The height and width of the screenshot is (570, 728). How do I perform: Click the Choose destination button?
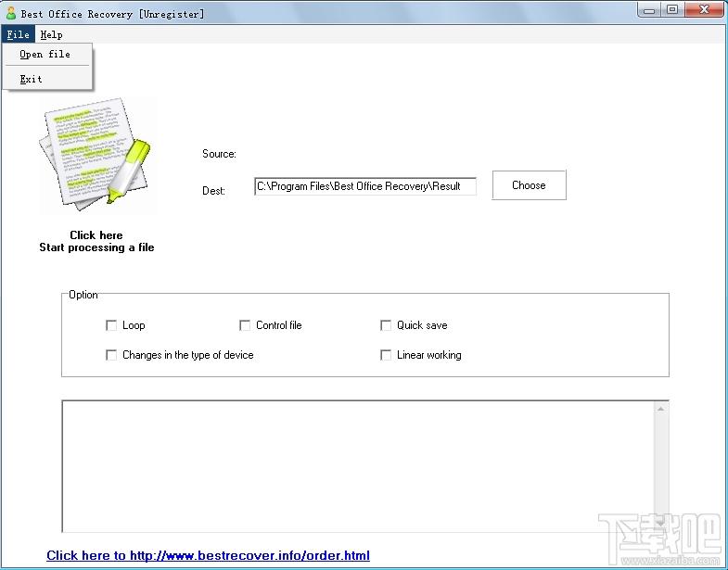[529, 185]
